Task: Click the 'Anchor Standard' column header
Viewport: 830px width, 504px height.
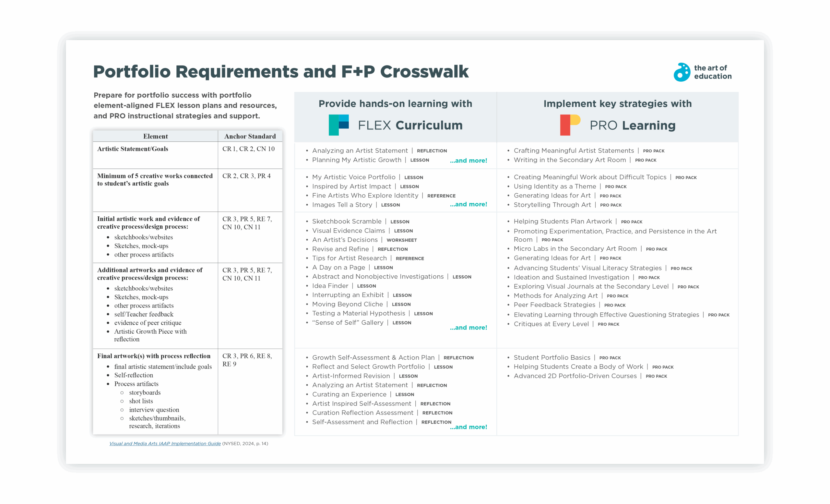Action: pos(250,136)
